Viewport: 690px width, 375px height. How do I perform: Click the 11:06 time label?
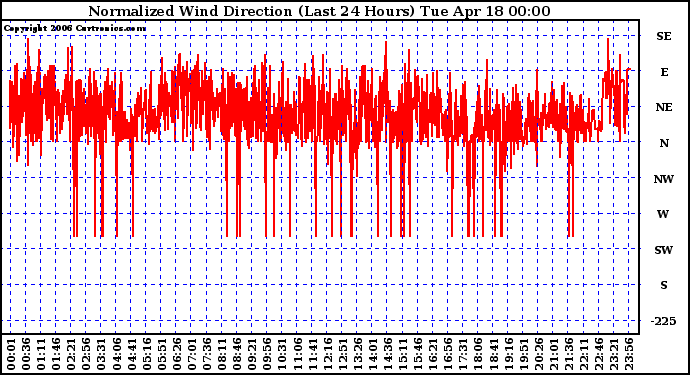click(x=297, y=354)
